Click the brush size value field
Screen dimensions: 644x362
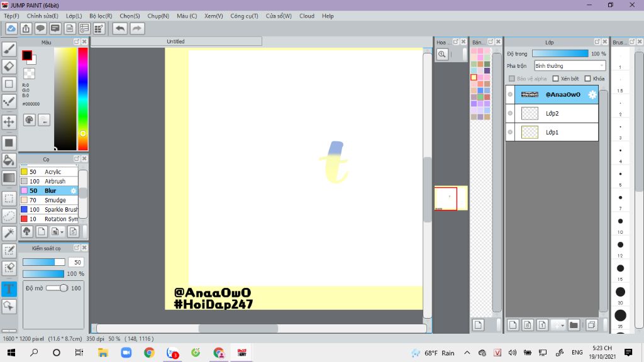tap(75, 262)
